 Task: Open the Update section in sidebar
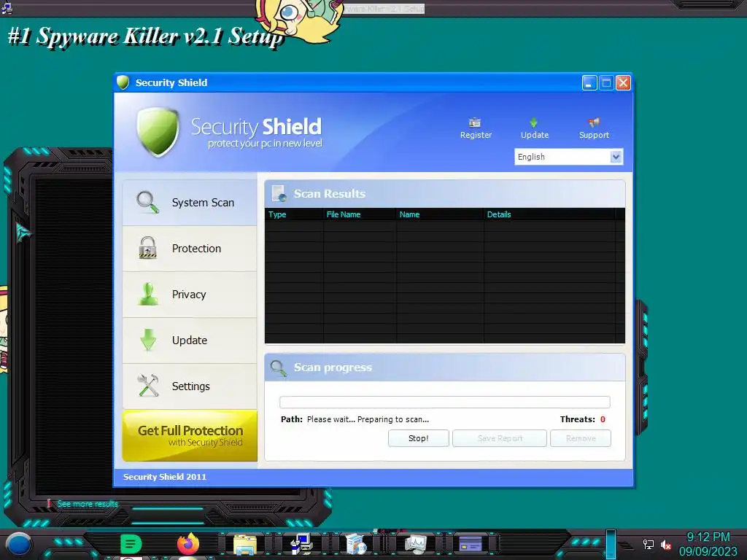point(190,341)
